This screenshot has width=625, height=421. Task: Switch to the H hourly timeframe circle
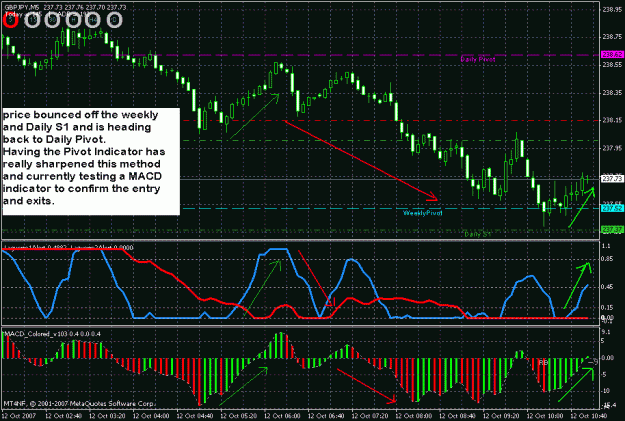coord(73,20)
